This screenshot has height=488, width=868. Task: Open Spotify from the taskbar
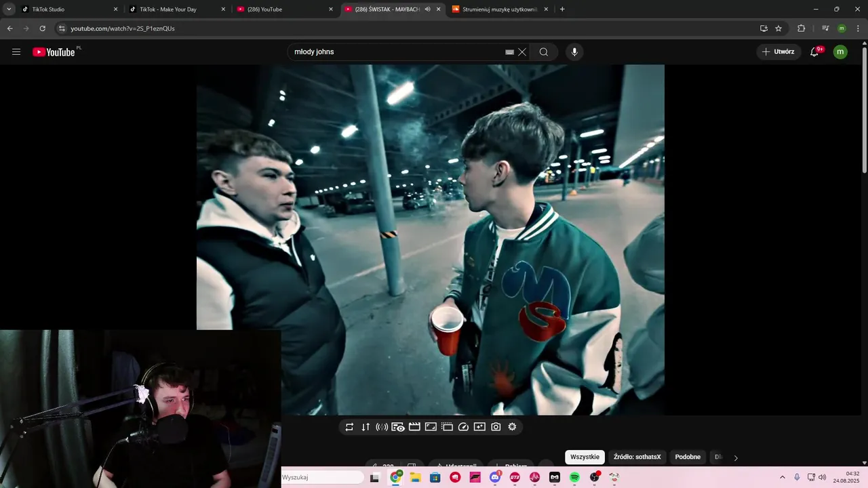point(574,477)
